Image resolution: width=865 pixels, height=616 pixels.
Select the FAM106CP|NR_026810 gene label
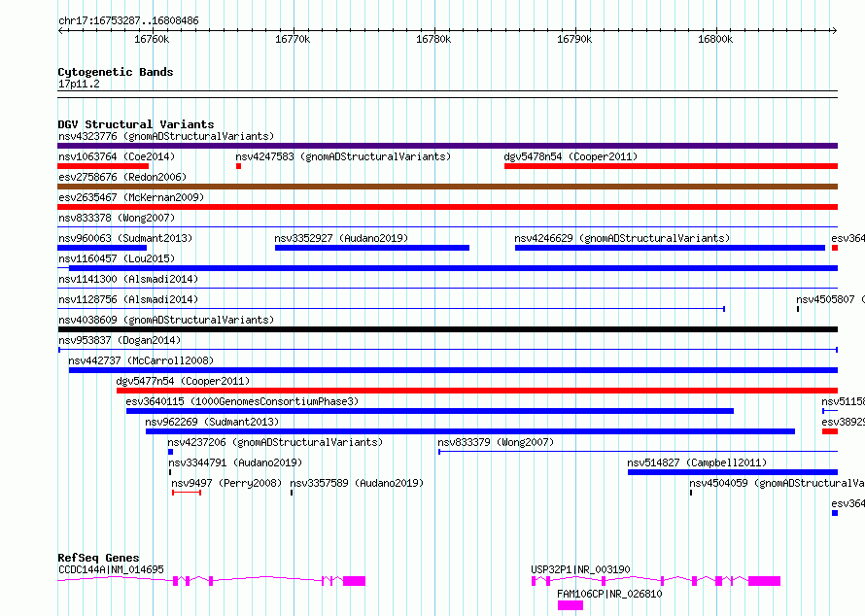point(609,594)
